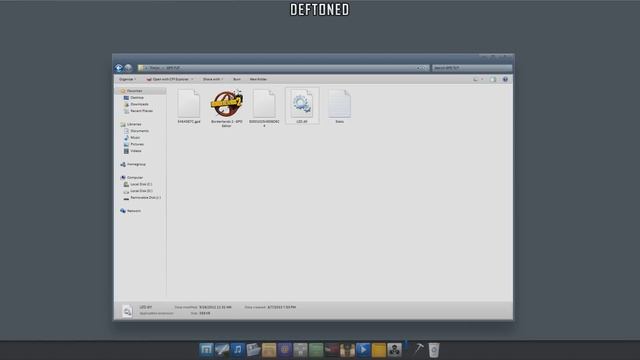Launch the blue play-button dock icon
This screenshot has height=360, width=640.
click(x=363, y=350)
